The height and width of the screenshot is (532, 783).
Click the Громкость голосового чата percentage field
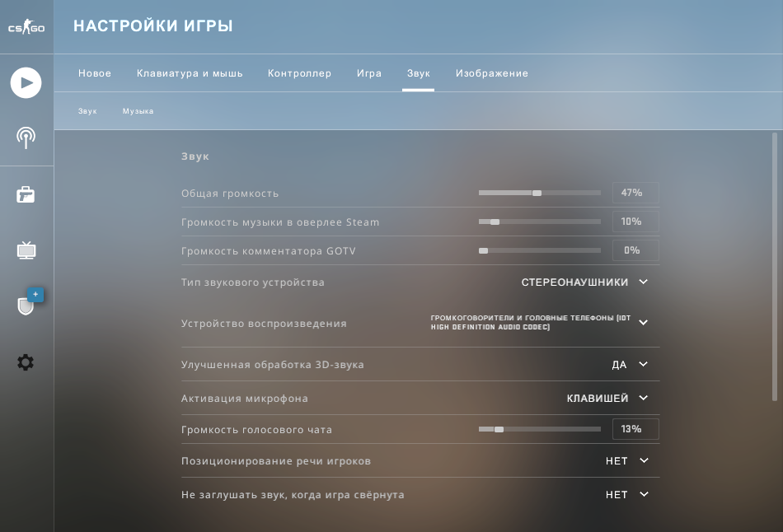click(635, 429)
